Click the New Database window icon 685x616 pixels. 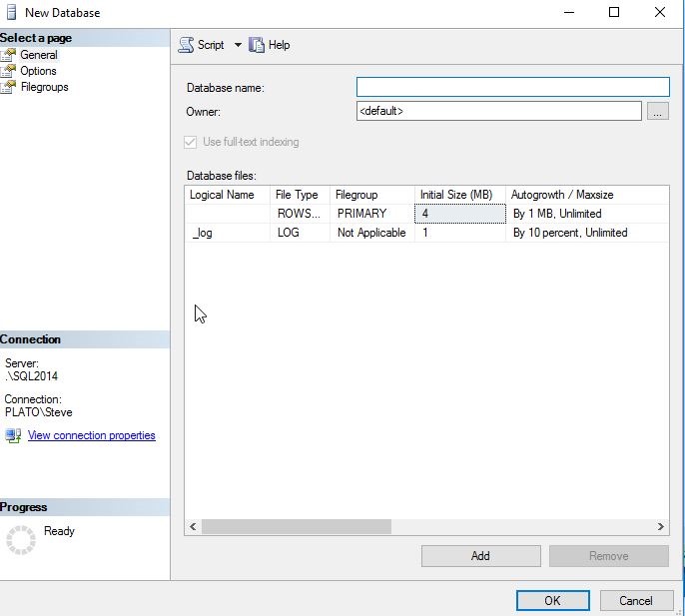(x=12, y=13)
